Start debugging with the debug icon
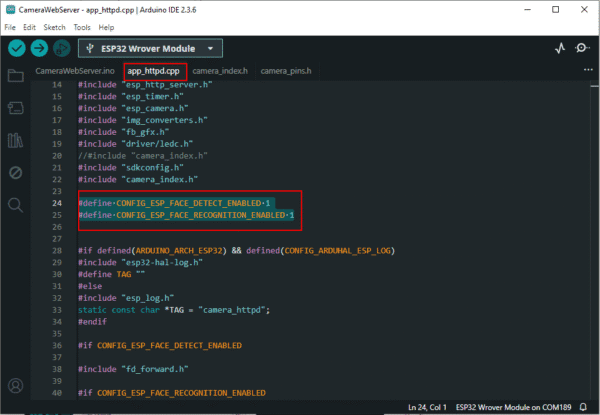Viewport: 600px width, 415px height. [62, 48]
